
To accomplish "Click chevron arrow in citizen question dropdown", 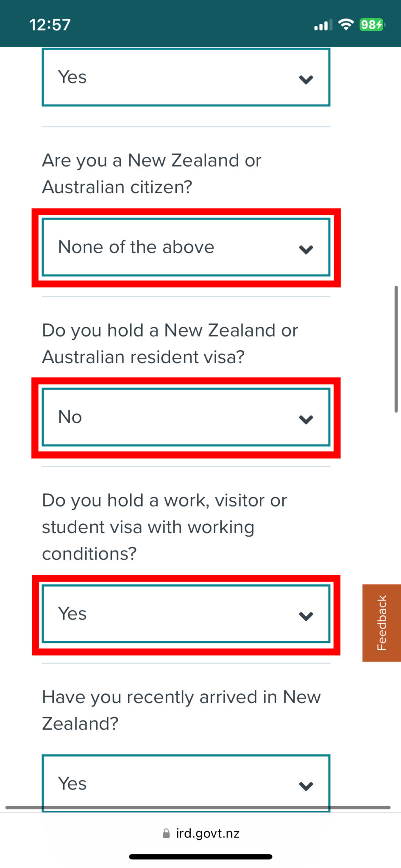I will 306,249.
